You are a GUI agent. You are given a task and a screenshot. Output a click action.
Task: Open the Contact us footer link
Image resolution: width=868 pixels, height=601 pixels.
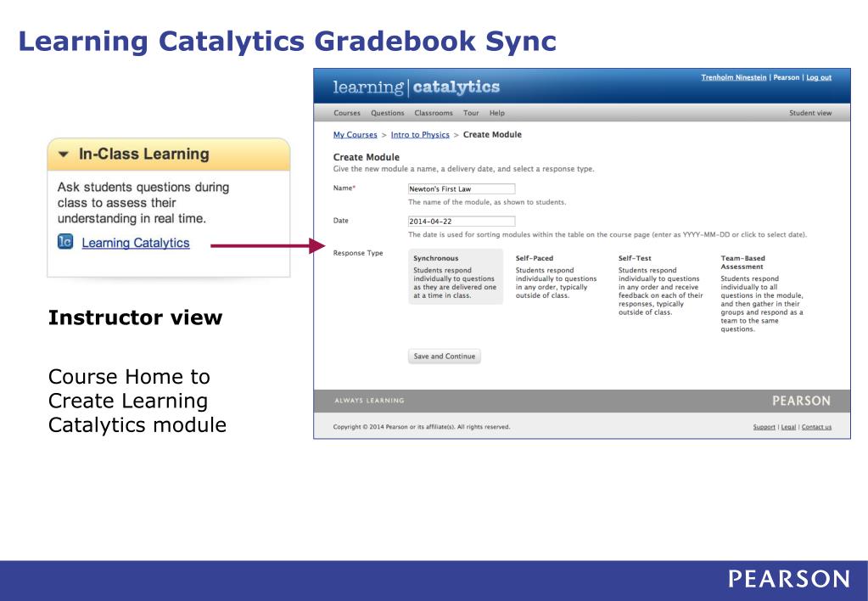[x=816, y=427]
